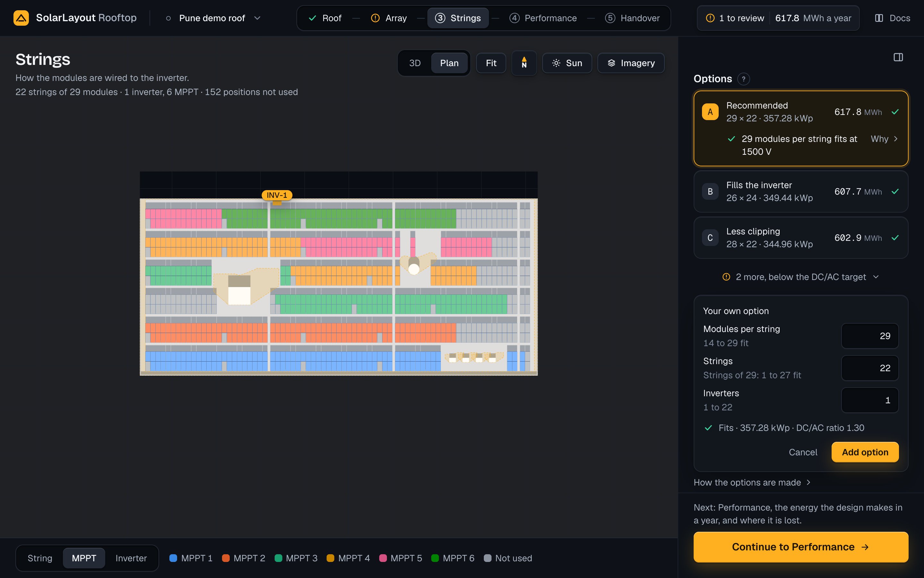Go to the Handover step
This screenshot has height=578, width=924.
tap(632, 18)
